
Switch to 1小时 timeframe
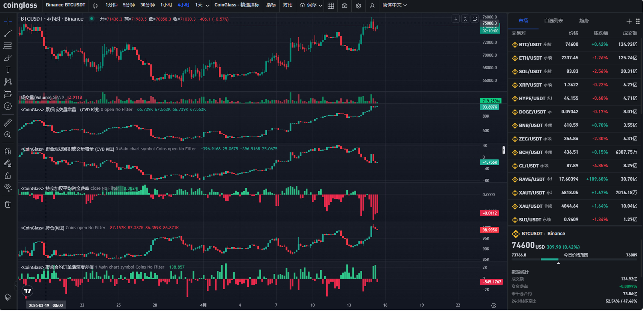tap(166, 5)
